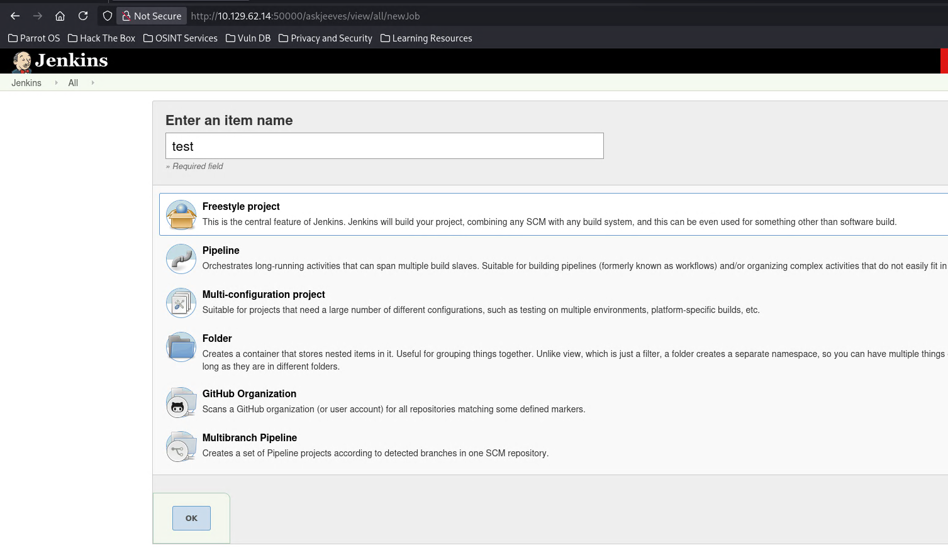
Task: Open the tracking protection shield icon
Action: coord(108,16)
